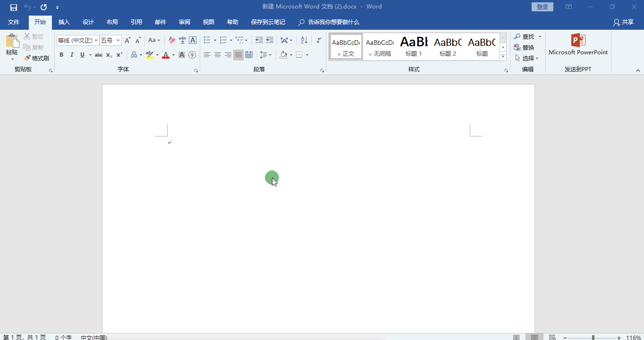
Task: Apply the enclosed character (字) icon
Action: [192, 55]
